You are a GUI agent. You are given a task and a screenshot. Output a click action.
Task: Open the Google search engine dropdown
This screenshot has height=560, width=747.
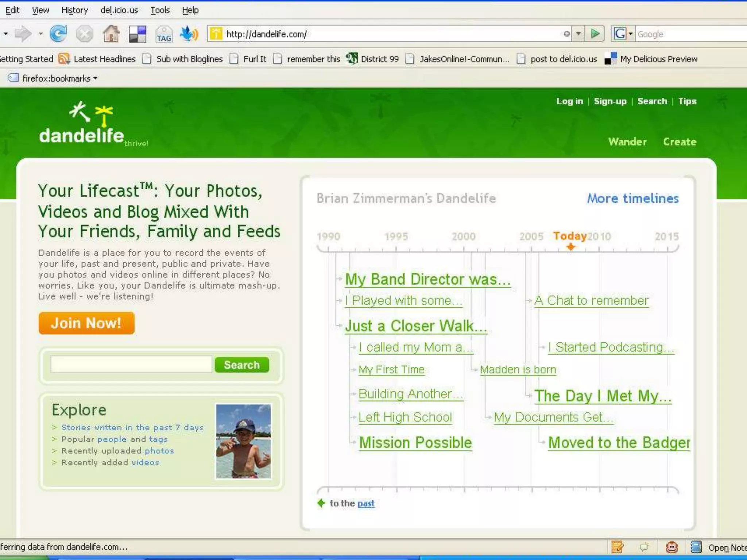[630, 34]
